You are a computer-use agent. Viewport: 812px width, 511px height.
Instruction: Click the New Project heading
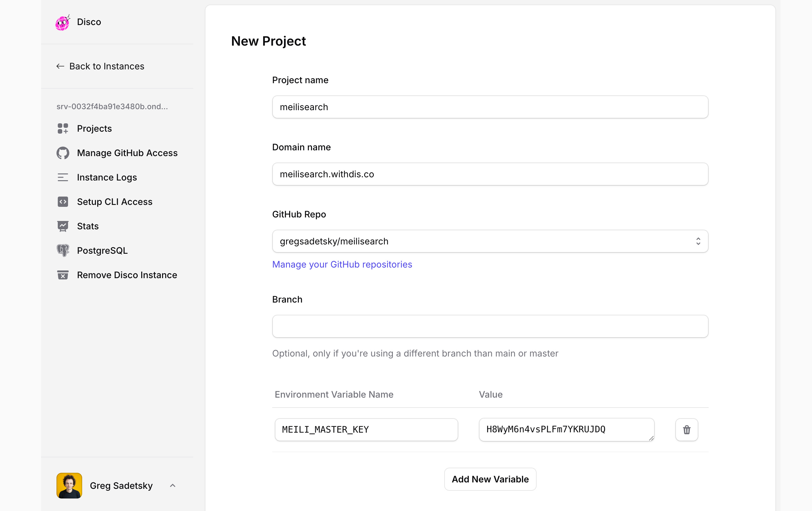coord(268,41)
